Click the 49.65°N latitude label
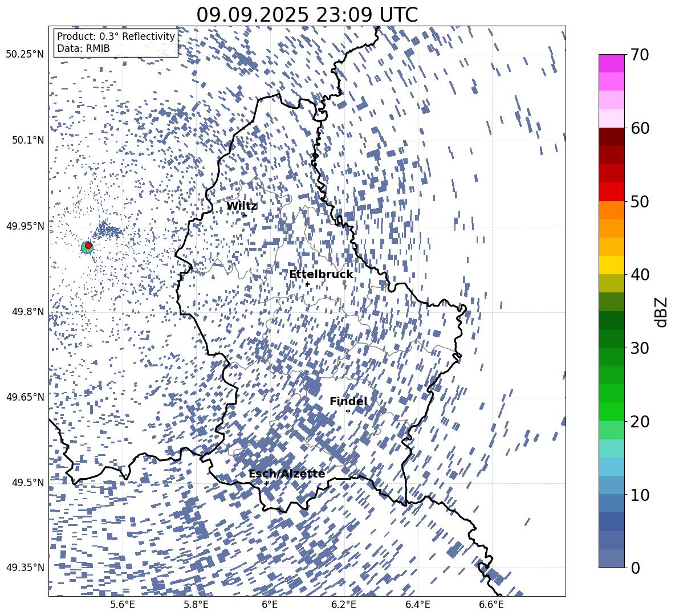 click(25, 397)
